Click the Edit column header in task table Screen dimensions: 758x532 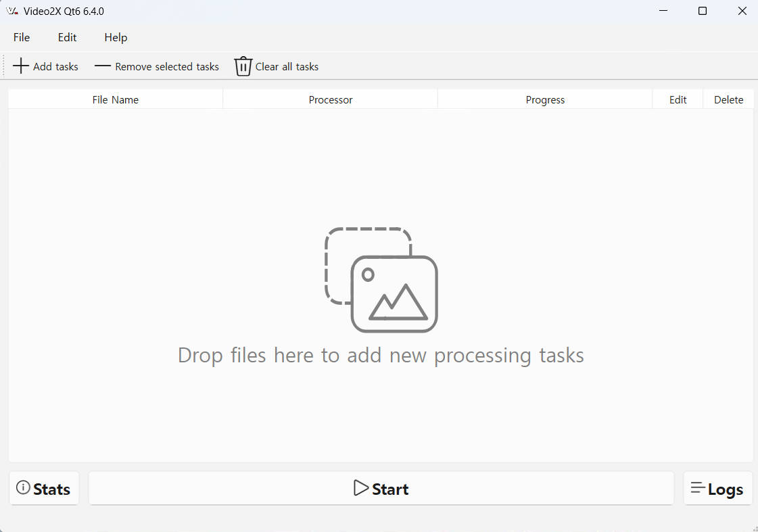(x=678, y=99)
